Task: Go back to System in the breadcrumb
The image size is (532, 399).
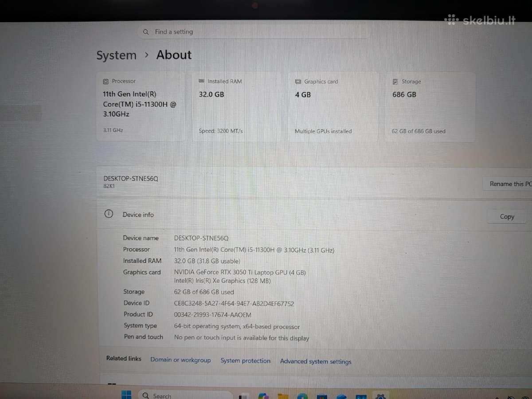Action: 117,55
